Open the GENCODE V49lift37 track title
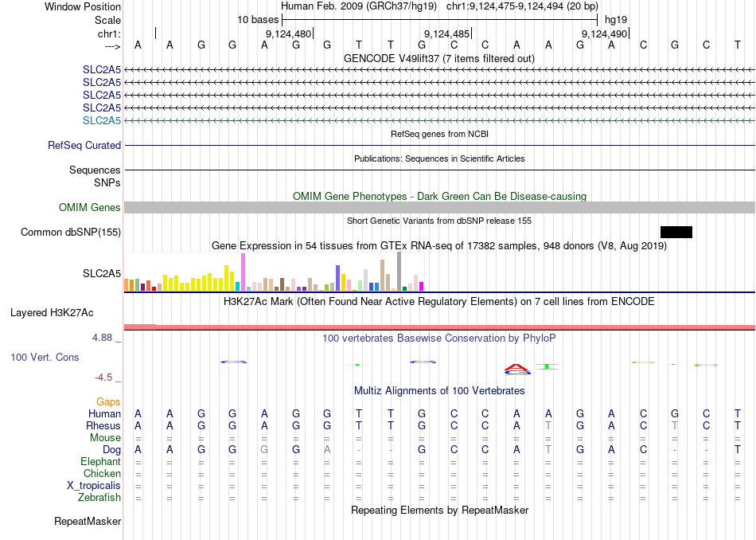 click(439, 58)
